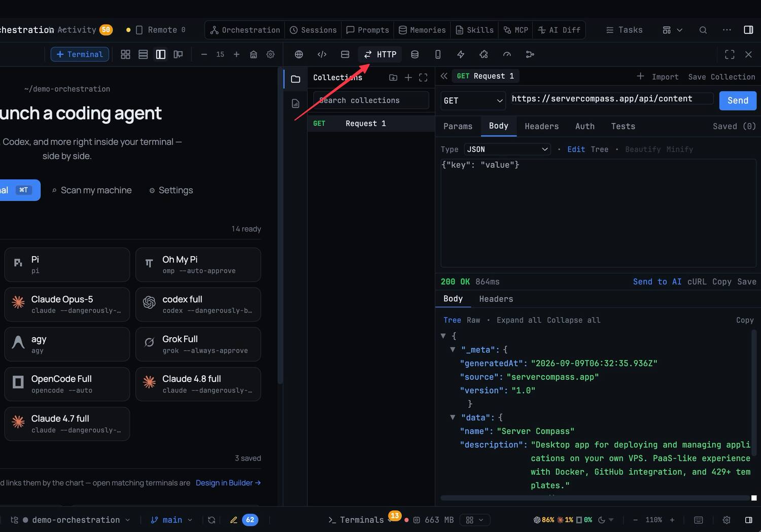Switch request body to Edit mode

[576, 149]
